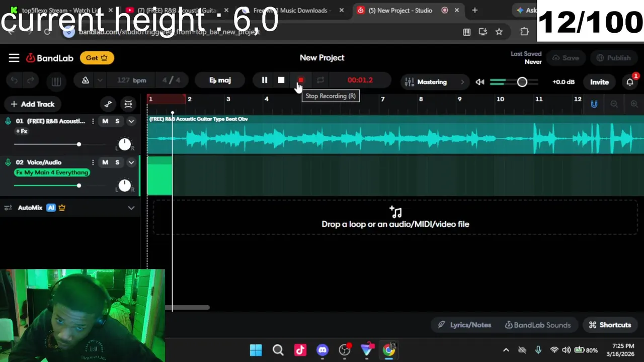644x362 pixels.
Task: Mute the master volume speaker icon
Action: click(x=480, y=82)
